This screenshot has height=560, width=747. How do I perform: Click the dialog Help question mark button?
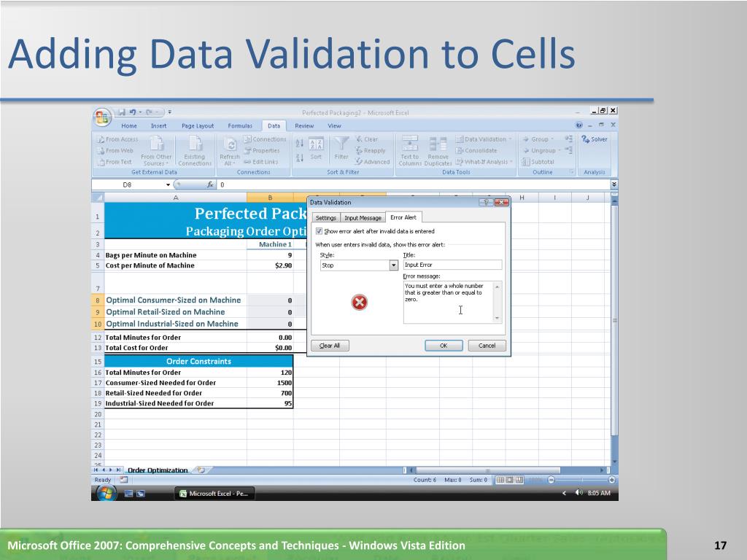click(485, 203)
